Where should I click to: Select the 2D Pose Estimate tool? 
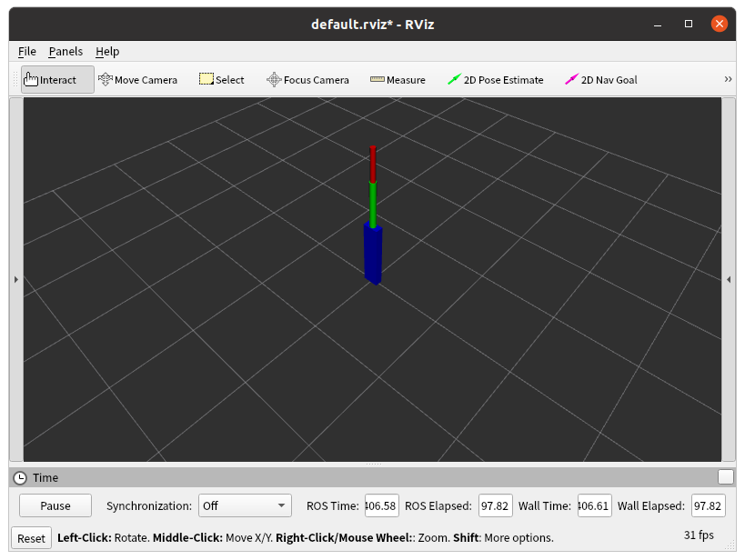click(495, 80)
